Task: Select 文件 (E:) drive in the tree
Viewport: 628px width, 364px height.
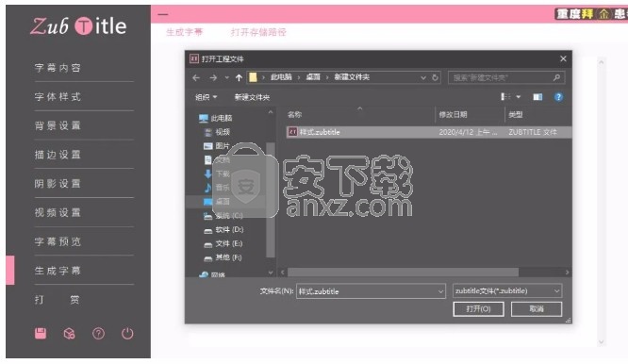Action: [223, 243]
